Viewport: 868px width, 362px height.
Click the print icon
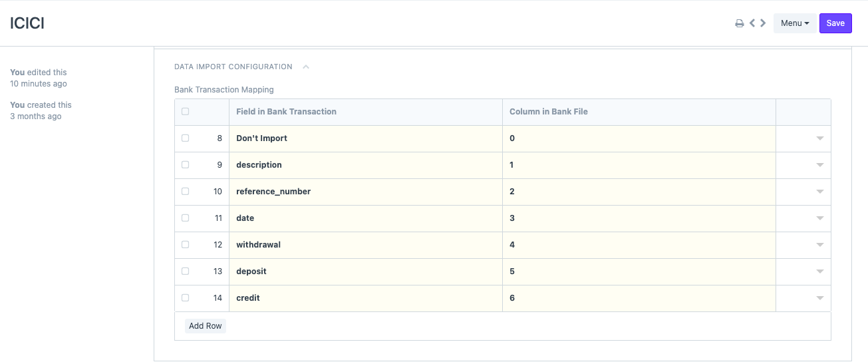(739, 23)
